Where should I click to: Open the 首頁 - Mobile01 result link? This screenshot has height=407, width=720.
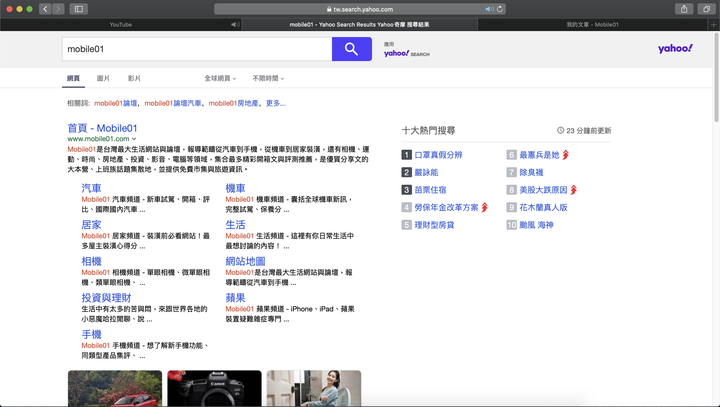coord(102,128)
